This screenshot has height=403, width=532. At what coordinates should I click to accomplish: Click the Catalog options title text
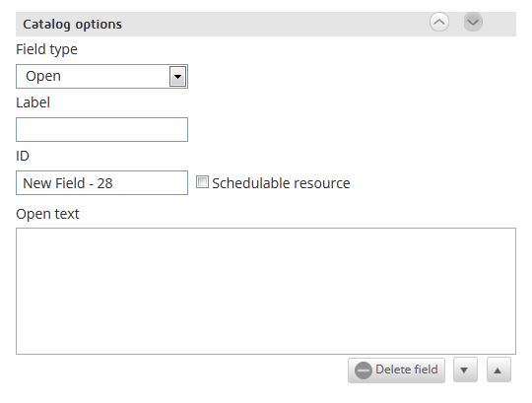click(72, 25)
